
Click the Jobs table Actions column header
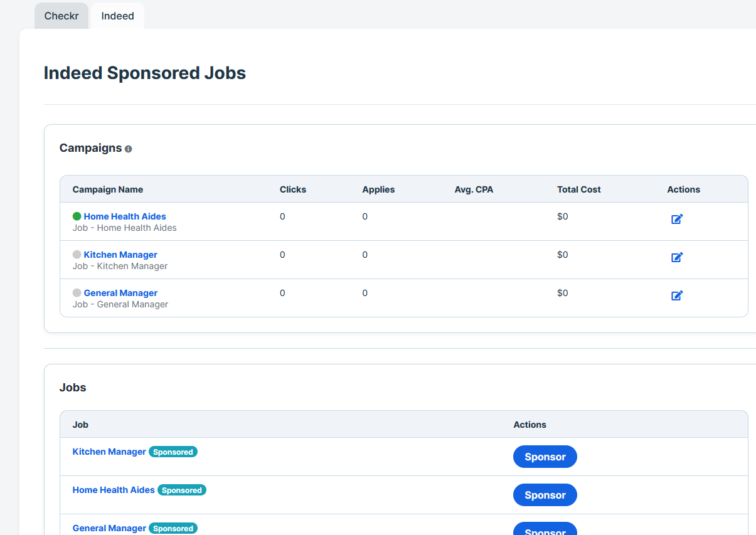point(530,425)
